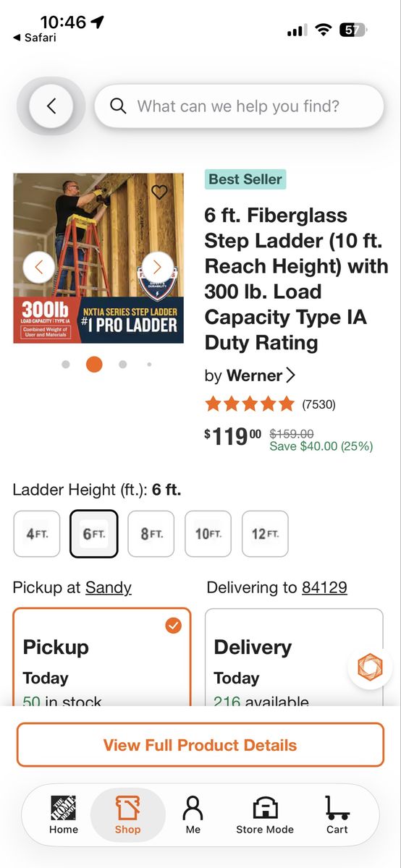Switch to Store Mode

[265, 814]
